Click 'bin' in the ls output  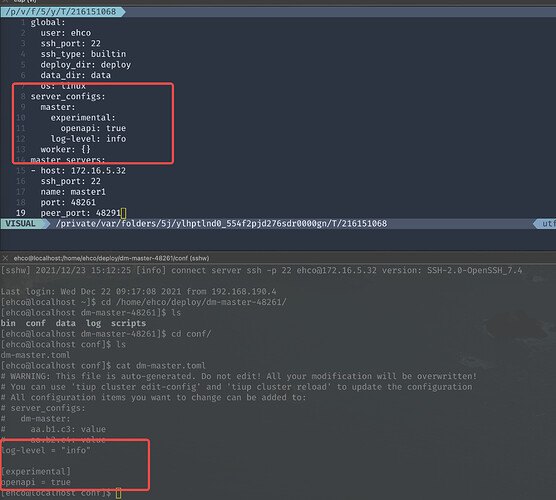point(8,323)
